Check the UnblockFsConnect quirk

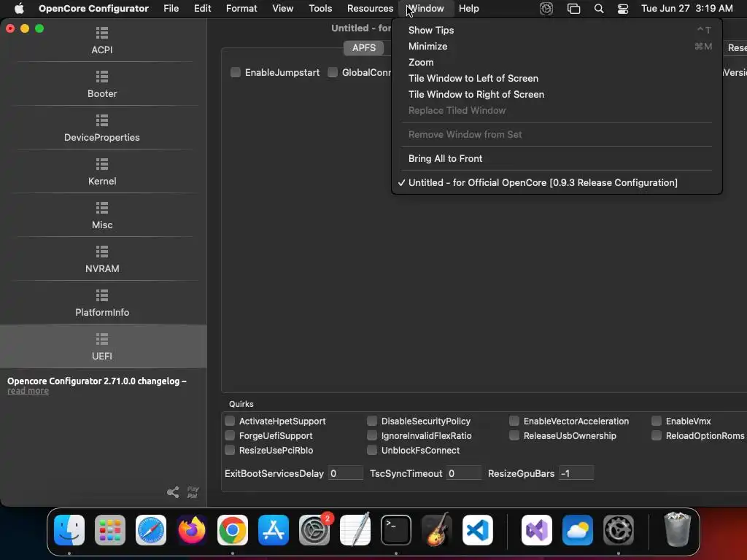tap(372, 450)
